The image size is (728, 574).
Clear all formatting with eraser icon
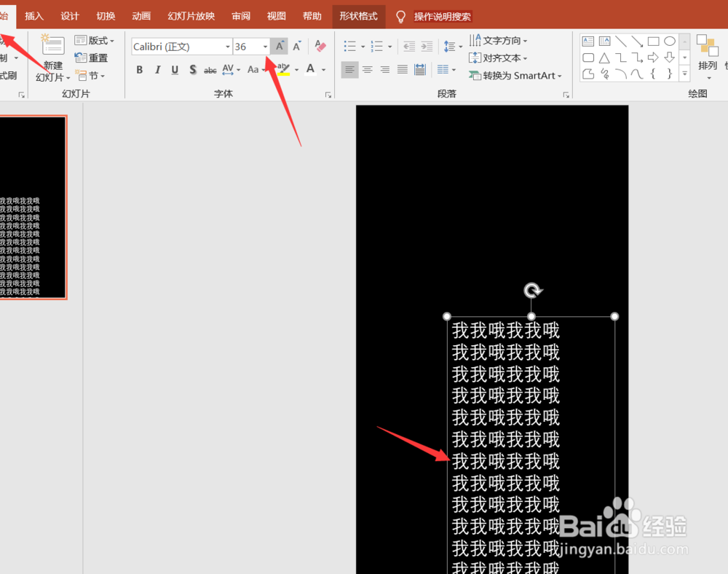[320, 45]
